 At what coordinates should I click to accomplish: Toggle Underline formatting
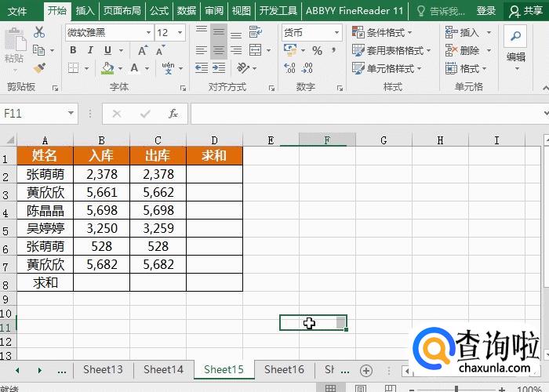point(108,50)
